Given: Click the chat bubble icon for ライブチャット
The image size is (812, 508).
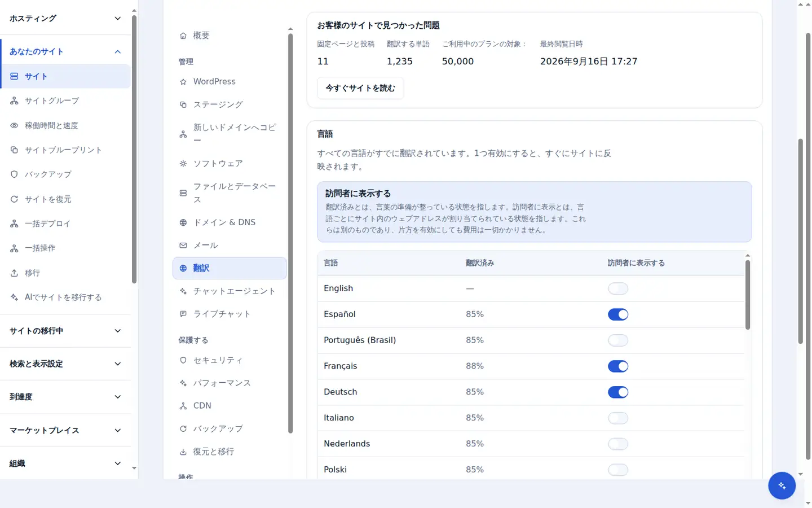Looking at the screenshot, I should 183,314.
